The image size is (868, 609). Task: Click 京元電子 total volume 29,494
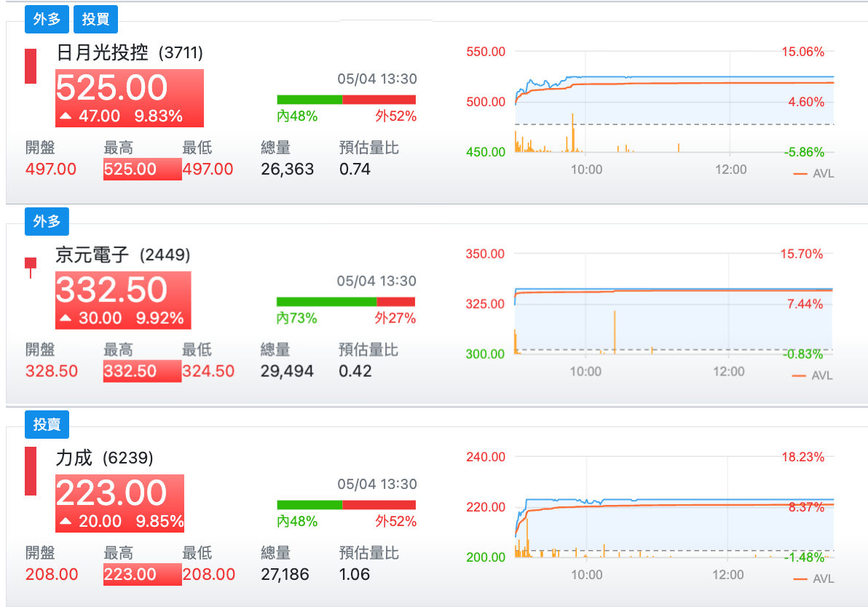pyautogui.click(x=287, y=370)
